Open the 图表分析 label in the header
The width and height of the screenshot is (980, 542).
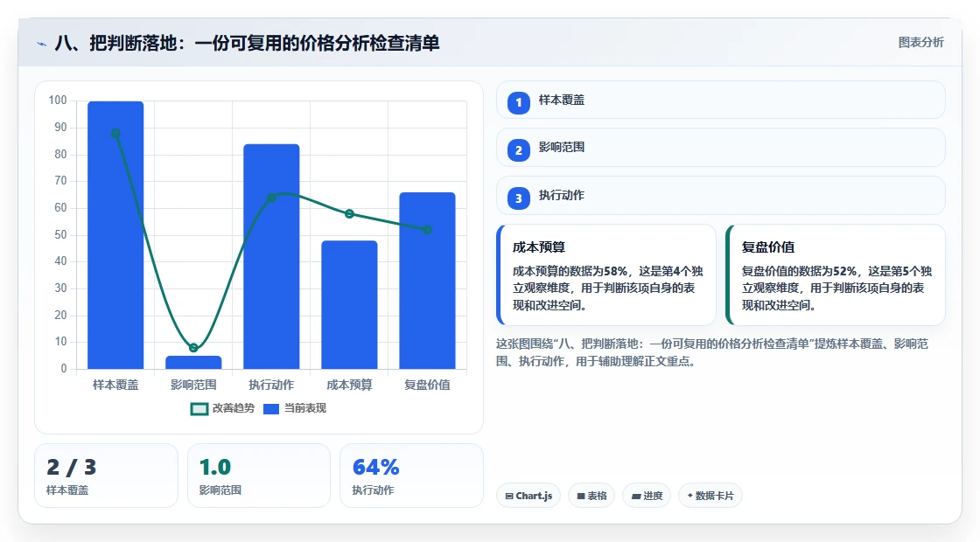pyautogui.click(x=920, y=43)
